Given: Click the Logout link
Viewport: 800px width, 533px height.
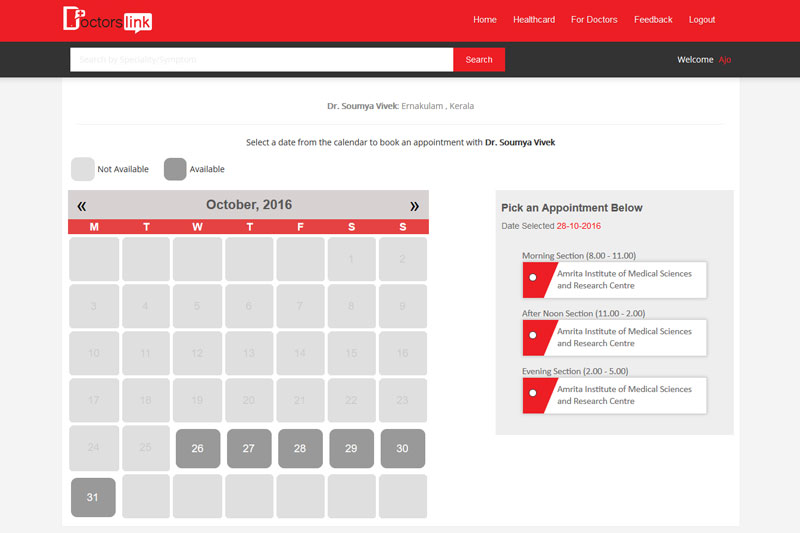Looking at the screenshot, I should pos(702,20).
